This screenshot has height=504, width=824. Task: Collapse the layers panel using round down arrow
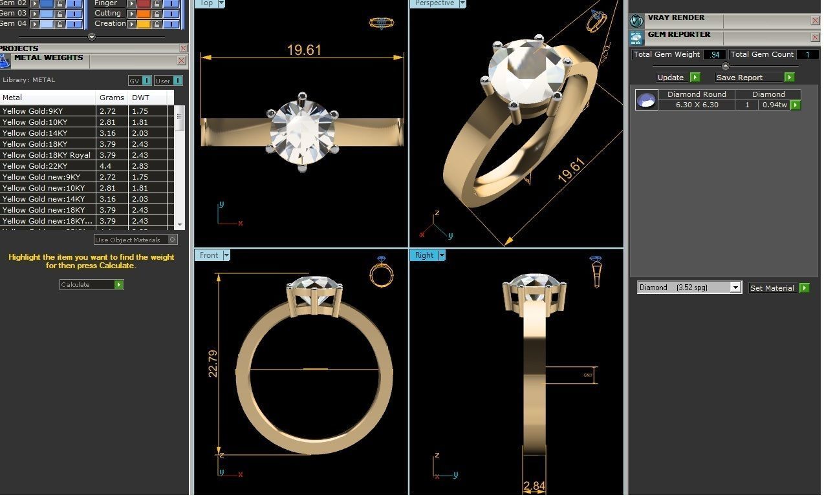[91, 37]
